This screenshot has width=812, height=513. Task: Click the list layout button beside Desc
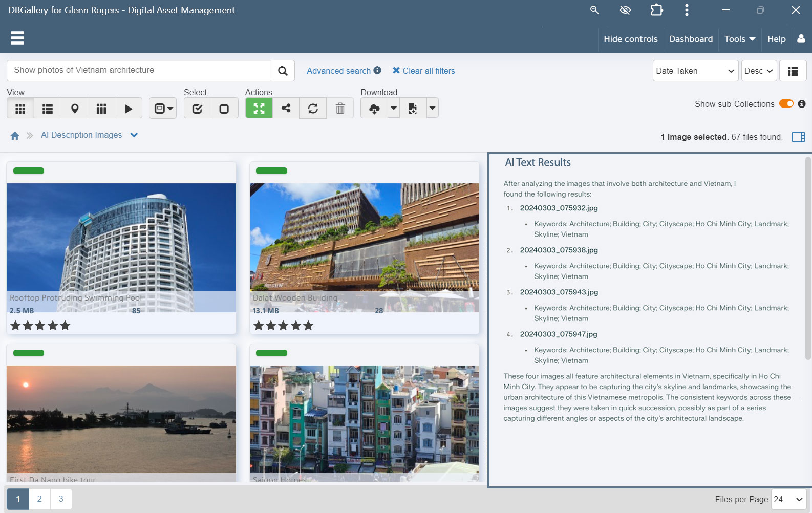(793, 71)
